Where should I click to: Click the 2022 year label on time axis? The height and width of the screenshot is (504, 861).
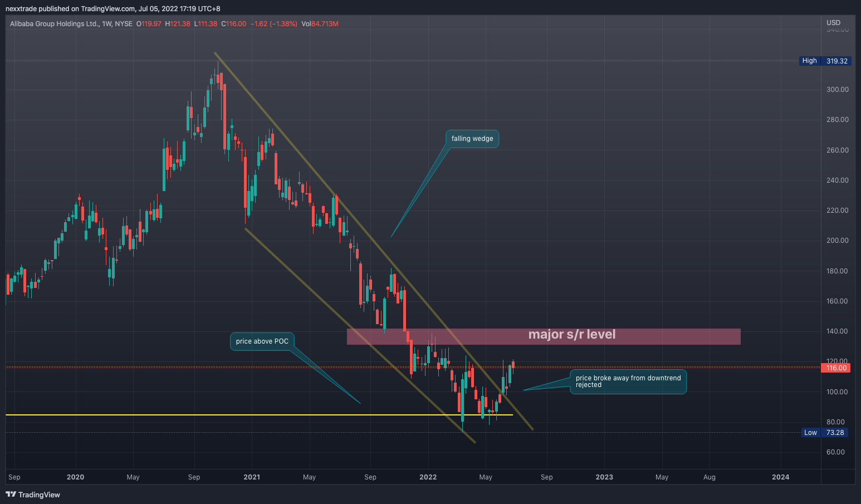[428, 477]
